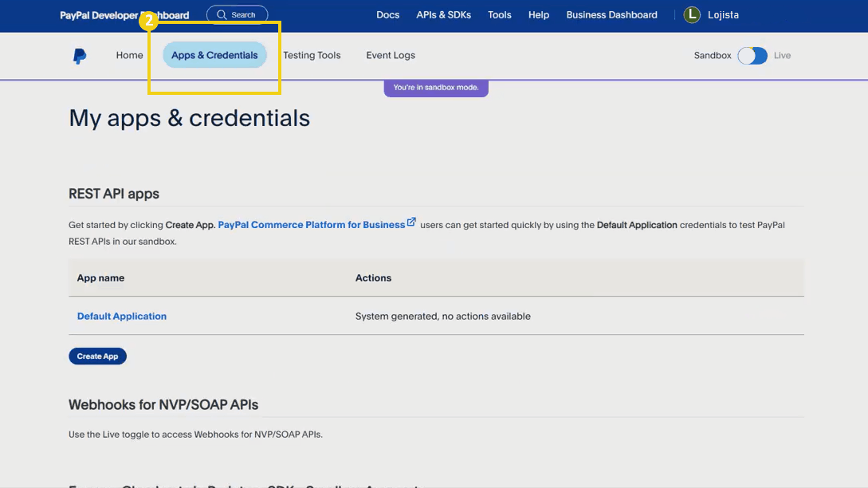Open the Default Application link
This screenshot has width=868, height=488.
tap(122, 317)
